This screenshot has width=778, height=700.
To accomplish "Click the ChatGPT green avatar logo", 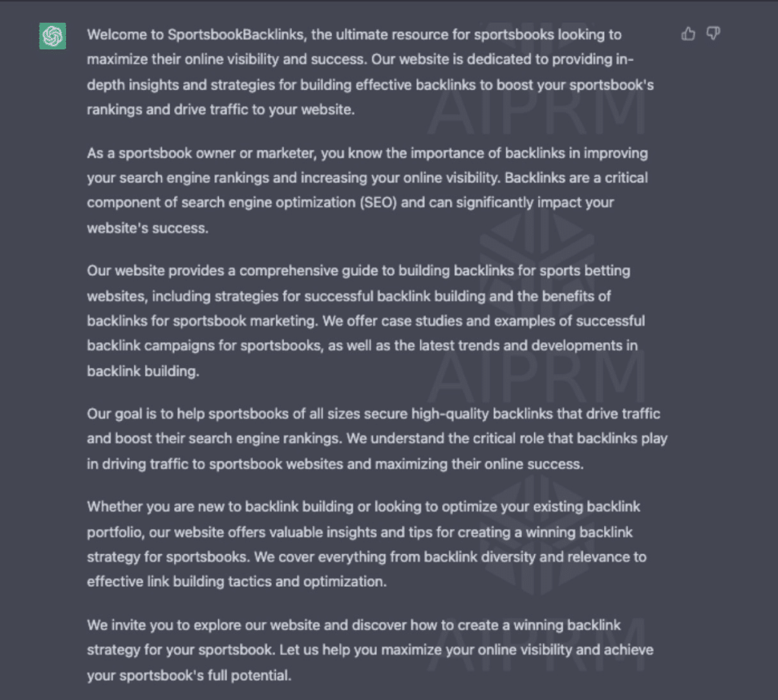I will tap(52, 36).
